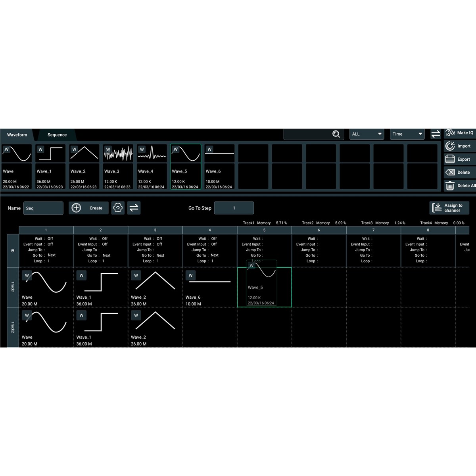Click the Export icon button
The image size is (476, 476).
tap(450, 159)
